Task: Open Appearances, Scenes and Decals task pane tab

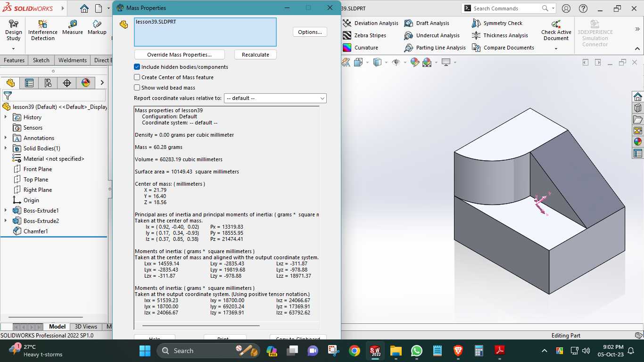Action: pos(638,142)
